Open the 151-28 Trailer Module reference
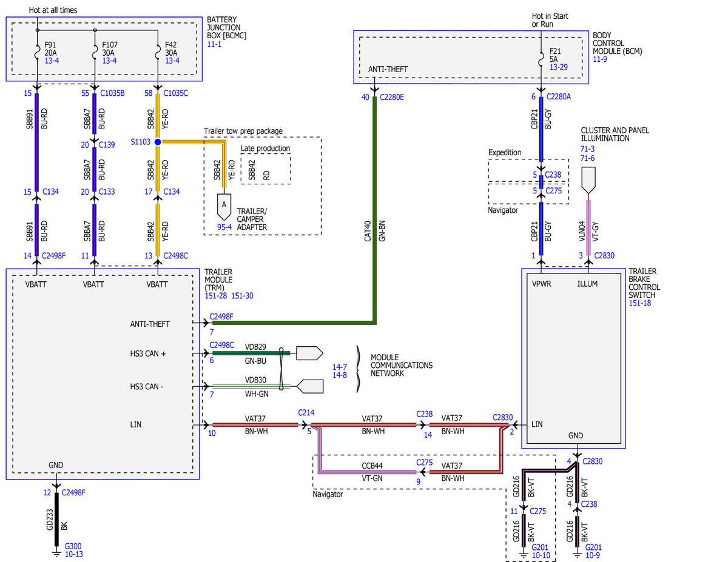Screen dimensions: 728x562 click(217, 295)
